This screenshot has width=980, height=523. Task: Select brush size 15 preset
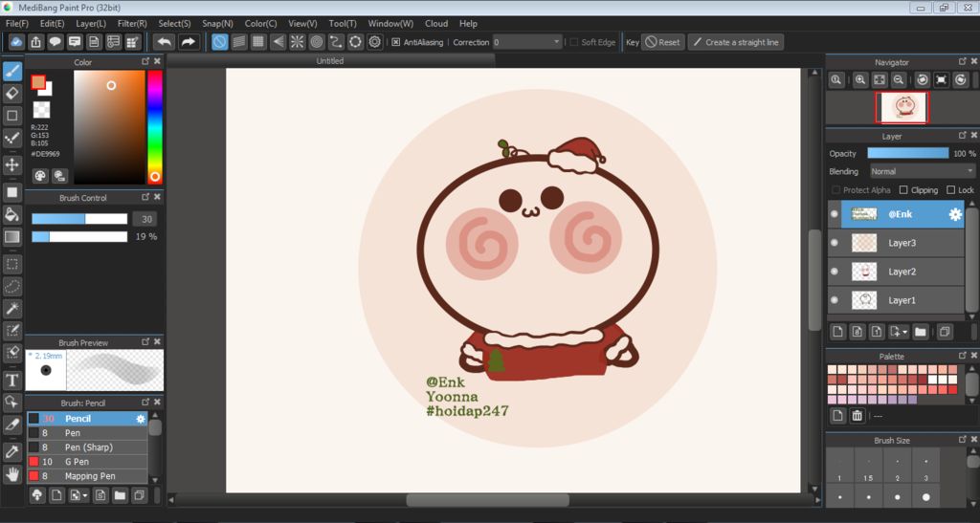click(x=868, y=467)
